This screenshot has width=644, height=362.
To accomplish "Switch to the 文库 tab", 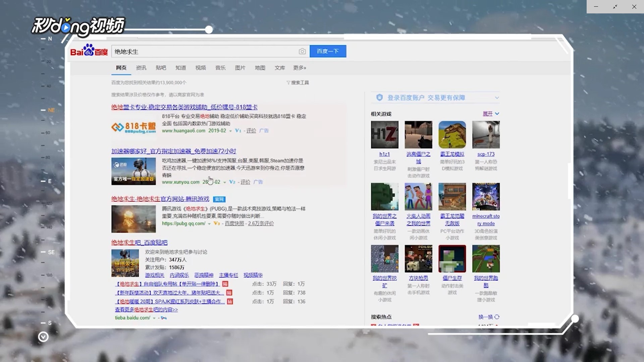I will pos(280,68).
